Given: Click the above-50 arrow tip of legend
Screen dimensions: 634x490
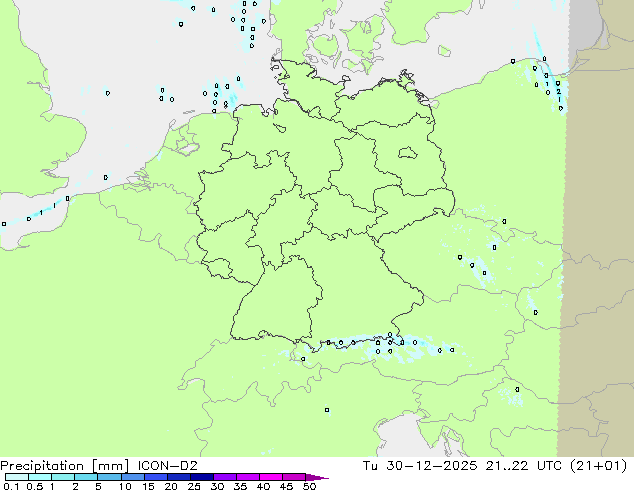Looking at the screenshot, I should tap(317, 477).
